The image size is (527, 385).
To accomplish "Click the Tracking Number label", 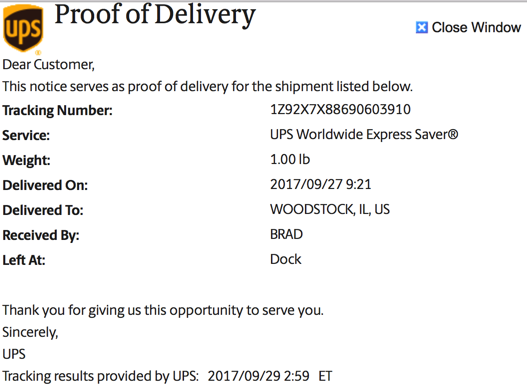I will pos(57,111).
